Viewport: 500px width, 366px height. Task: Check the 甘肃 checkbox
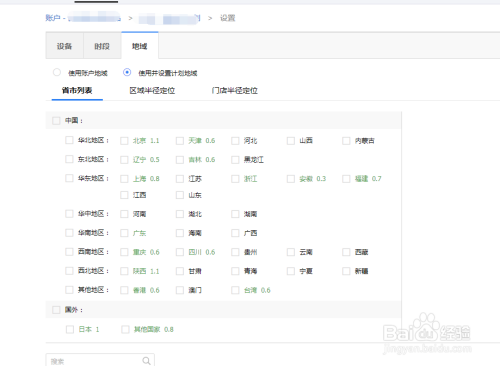tap(180, 271)
